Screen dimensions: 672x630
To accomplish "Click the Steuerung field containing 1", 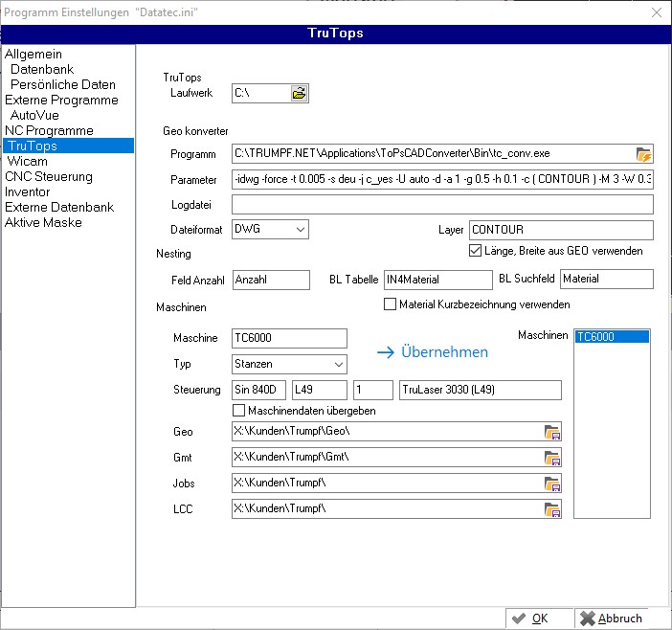I will coord(373,390).
